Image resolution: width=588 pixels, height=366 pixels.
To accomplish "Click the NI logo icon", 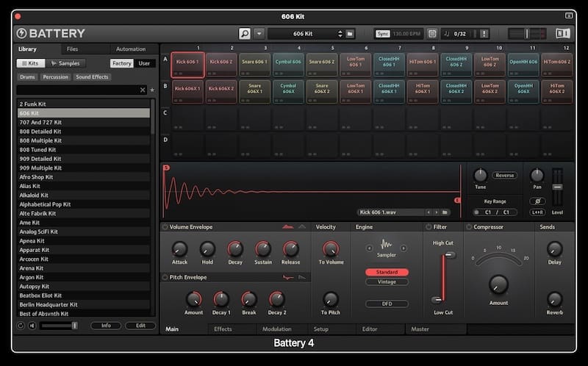I will coord(562,34).
